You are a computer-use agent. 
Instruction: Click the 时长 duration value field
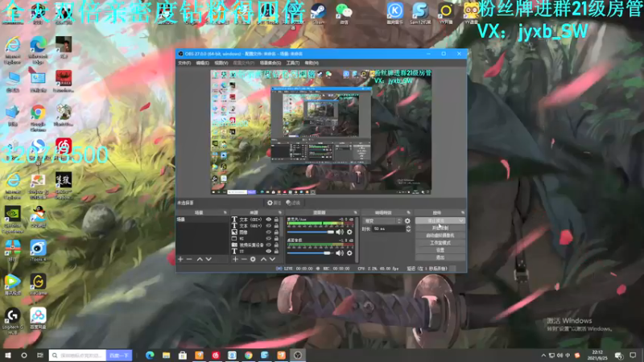point(388,228)
